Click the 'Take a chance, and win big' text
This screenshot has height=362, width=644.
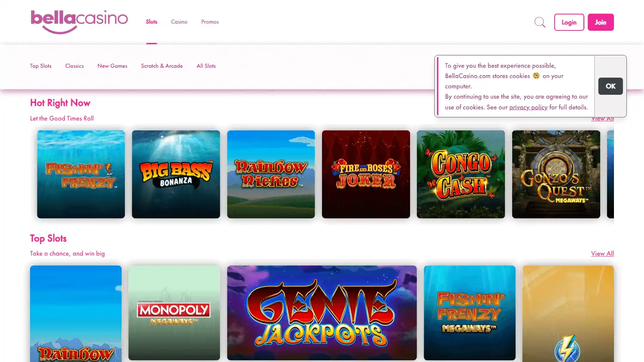[x=67, y=253]
